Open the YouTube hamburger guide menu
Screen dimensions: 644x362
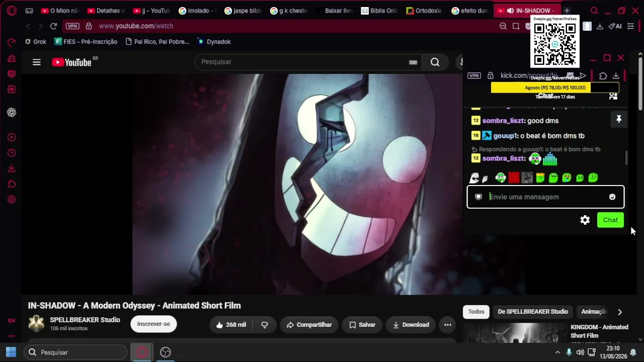pyautogui.click(x=37, y=62)
